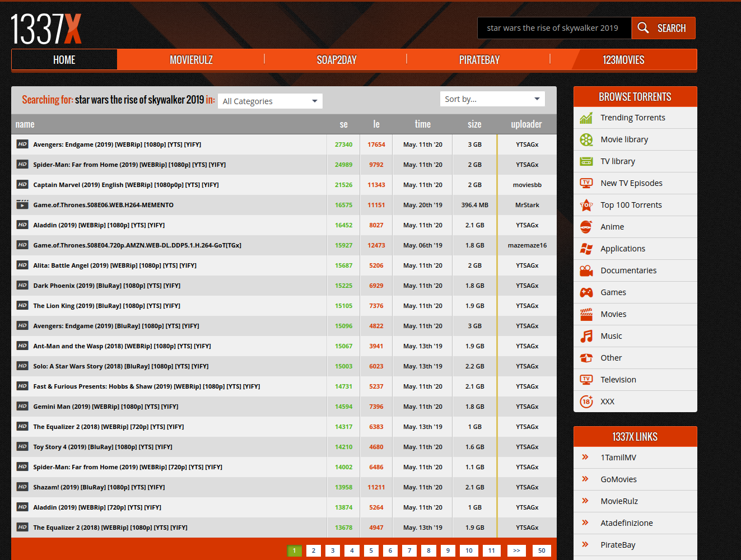Screen dimensions: 741x560
Task: Click the 'se' column header
Action: coord(343,124)
